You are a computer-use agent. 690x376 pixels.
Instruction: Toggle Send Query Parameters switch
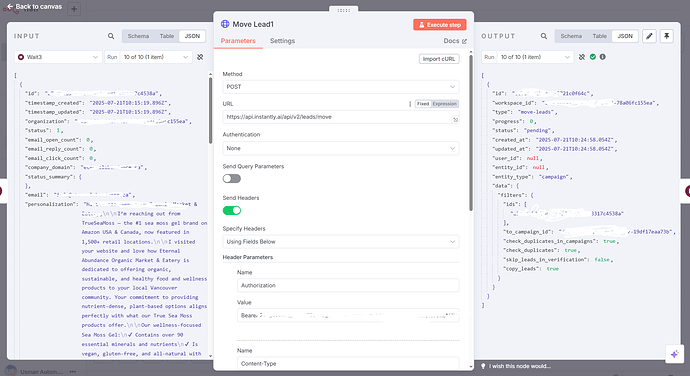point(231,179)
